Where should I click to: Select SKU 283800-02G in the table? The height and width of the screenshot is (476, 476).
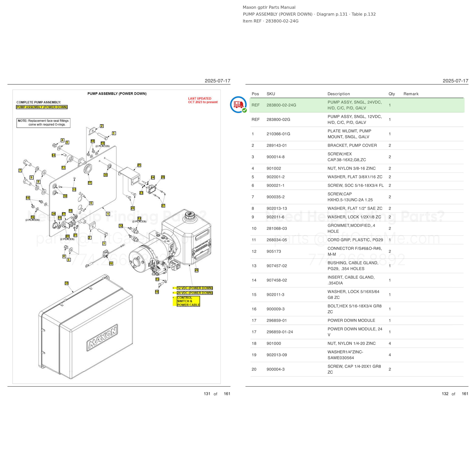click(x=278, y=120)
